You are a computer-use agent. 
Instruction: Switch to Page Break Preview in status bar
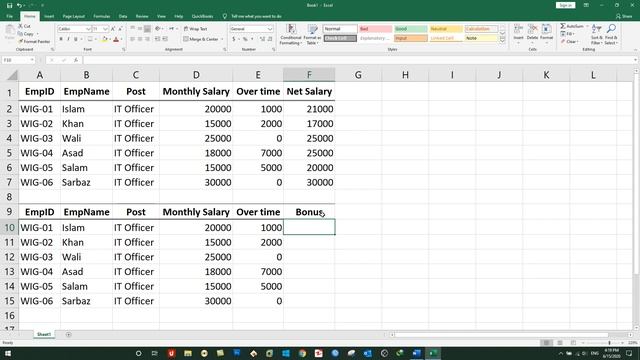[x=573, y=343]
